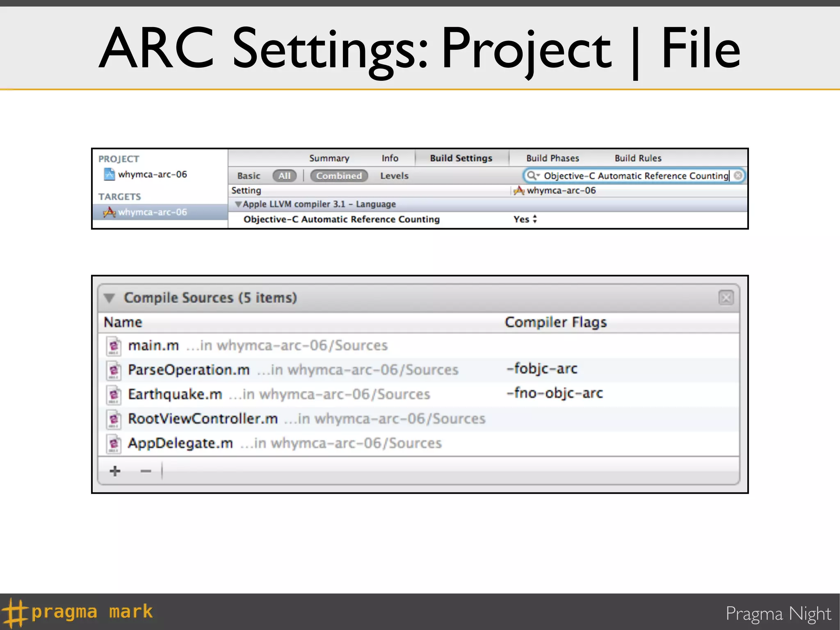Select the whymca-arc-06 project file icon
Screen dimensions: 840x630
point(109,174)
